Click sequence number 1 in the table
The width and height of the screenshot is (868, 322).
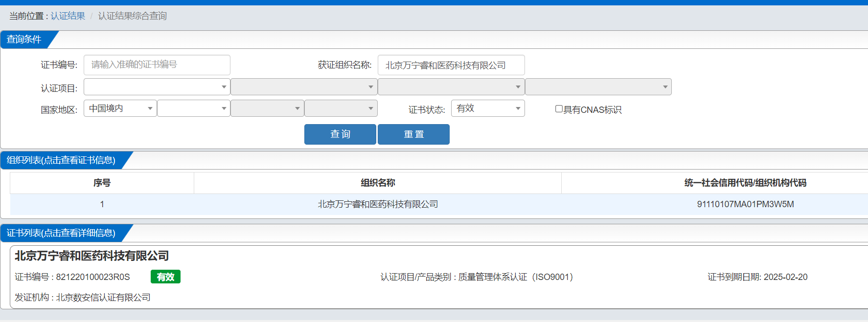click(102, 204)
